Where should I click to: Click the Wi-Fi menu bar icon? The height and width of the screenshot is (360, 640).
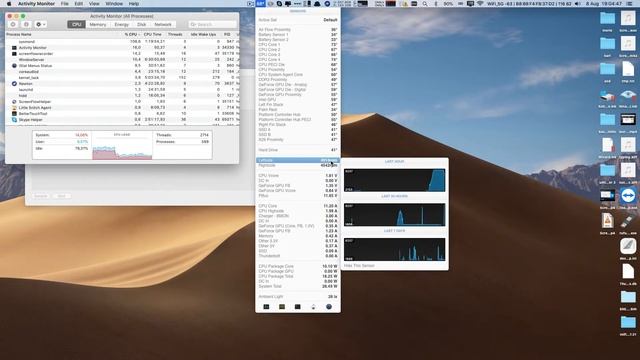click(480, 4)
